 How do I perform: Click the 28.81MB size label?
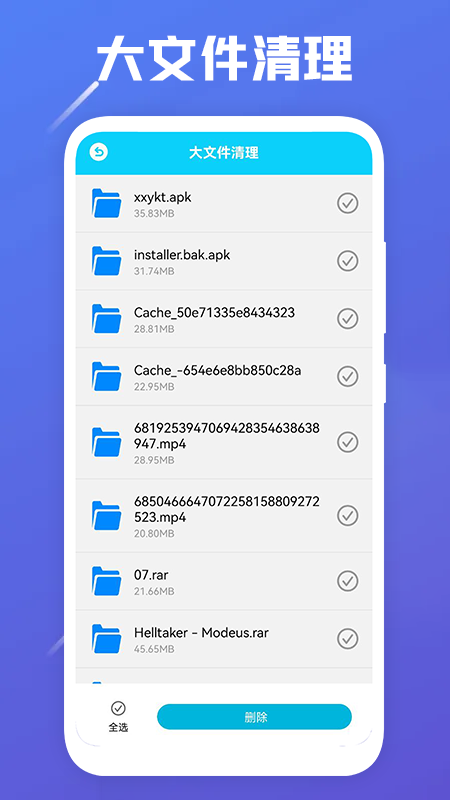[x=154, y=329]
